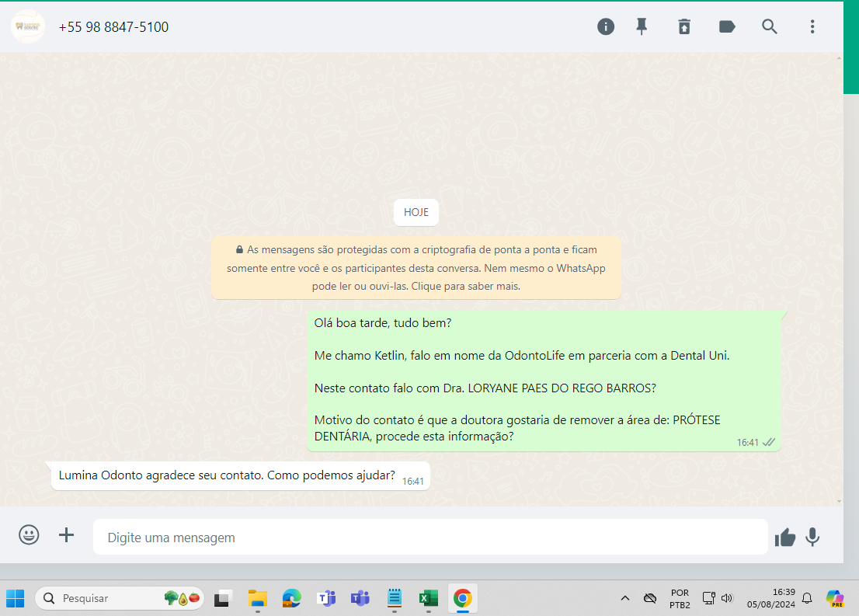Start voice message with microphone icon
The height and width of the screenshot is (616, 859).
point(812,537)
